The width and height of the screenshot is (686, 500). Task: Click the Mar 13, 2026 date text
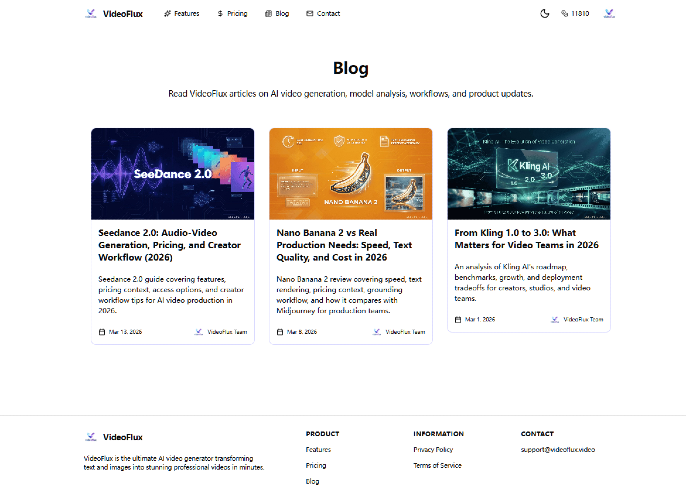pos(125,332)
